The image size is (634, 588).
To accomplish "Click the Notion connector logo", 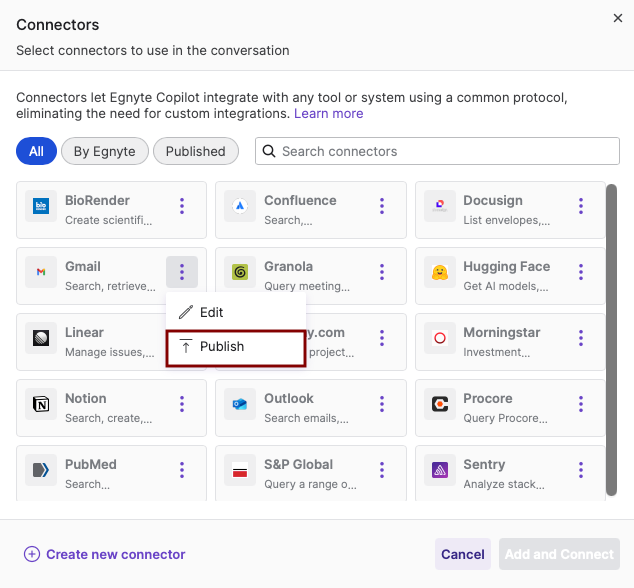I will (41, 404).
